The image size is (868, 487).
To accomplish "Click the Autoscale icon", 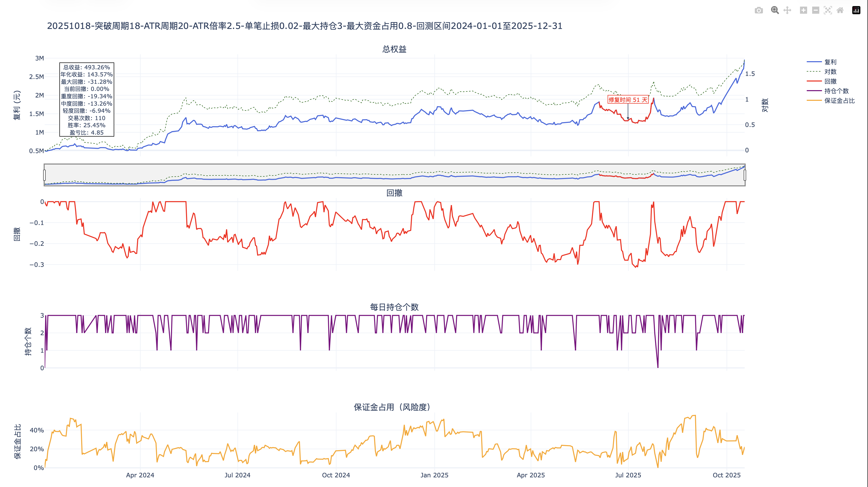I will click(x=828, y=10).
